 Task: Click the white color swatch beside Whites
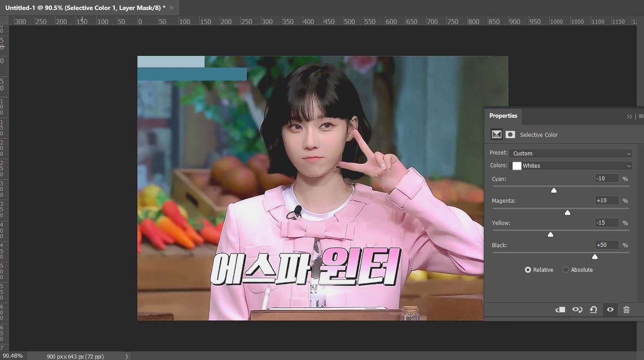click(x=517, y=165)
